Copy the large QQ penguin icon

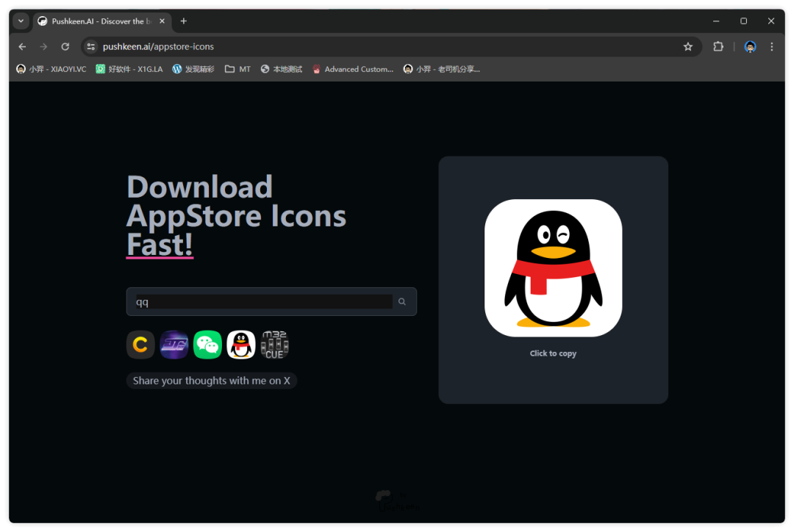point(553,267)
